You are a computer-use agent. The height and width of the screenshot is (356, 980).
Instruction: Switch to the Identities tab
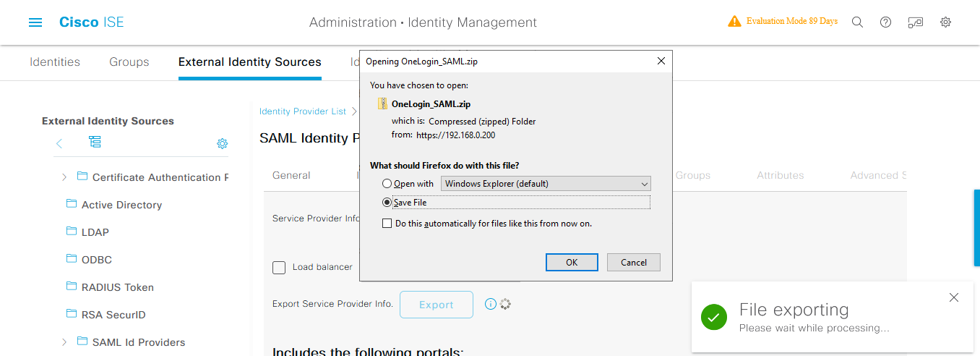55,62
